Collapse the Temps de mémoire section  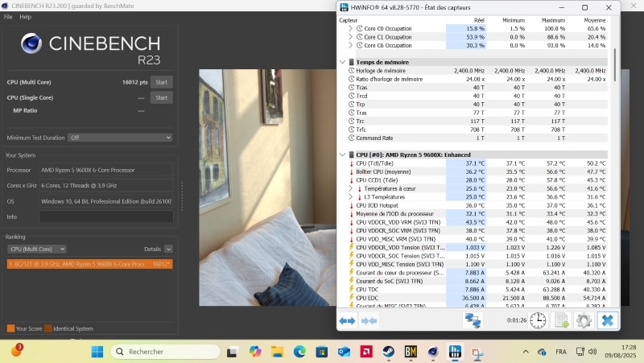tap(343, 62)
